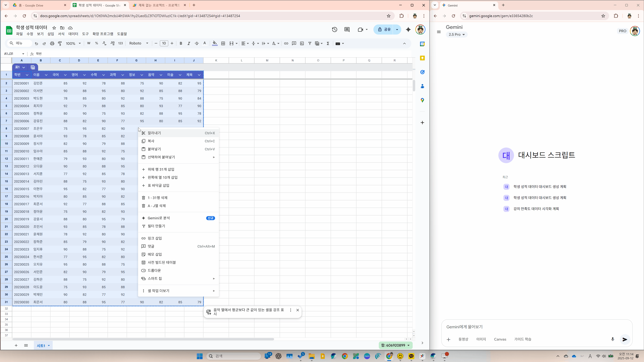Click the paint format roller icon
This screenshot has width=644, height=362.
[x=60, y=43]
